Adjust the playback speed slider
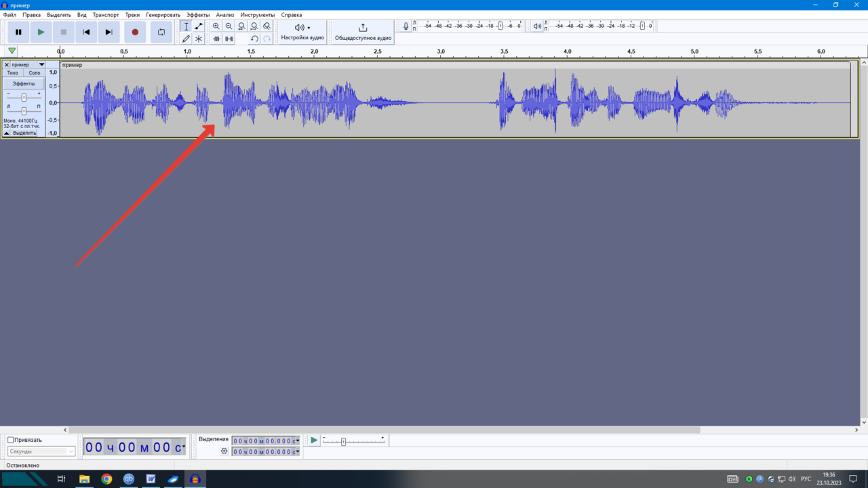 tap(344, 441)
